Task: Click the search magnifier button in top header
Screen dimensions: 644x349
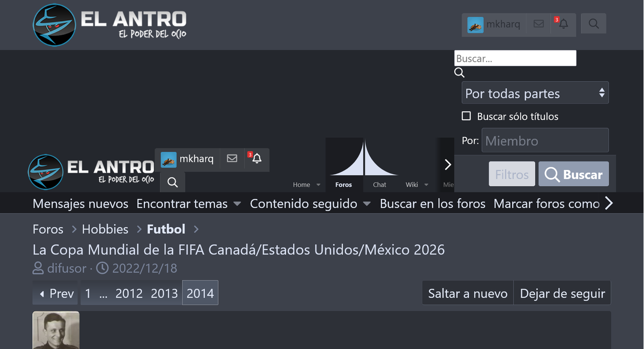Action: [x=594, y=24]
